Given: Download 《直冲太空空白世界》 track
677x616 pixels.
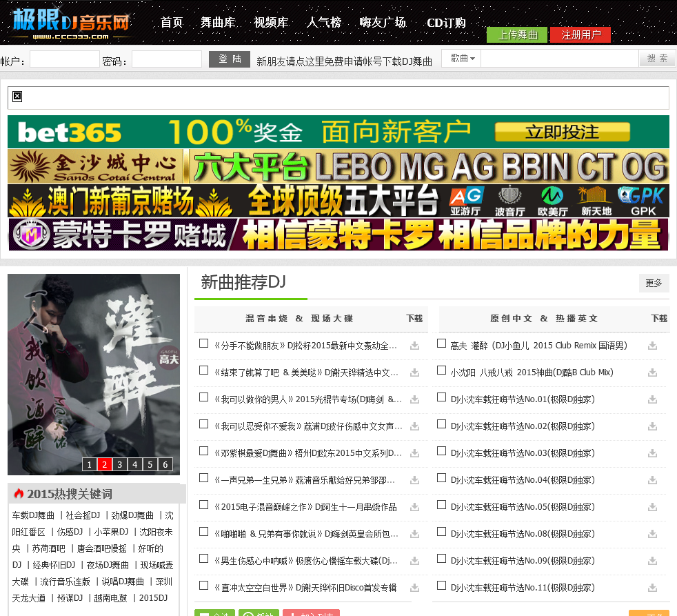Looking at the screenshot, I should tap(414, 588).
